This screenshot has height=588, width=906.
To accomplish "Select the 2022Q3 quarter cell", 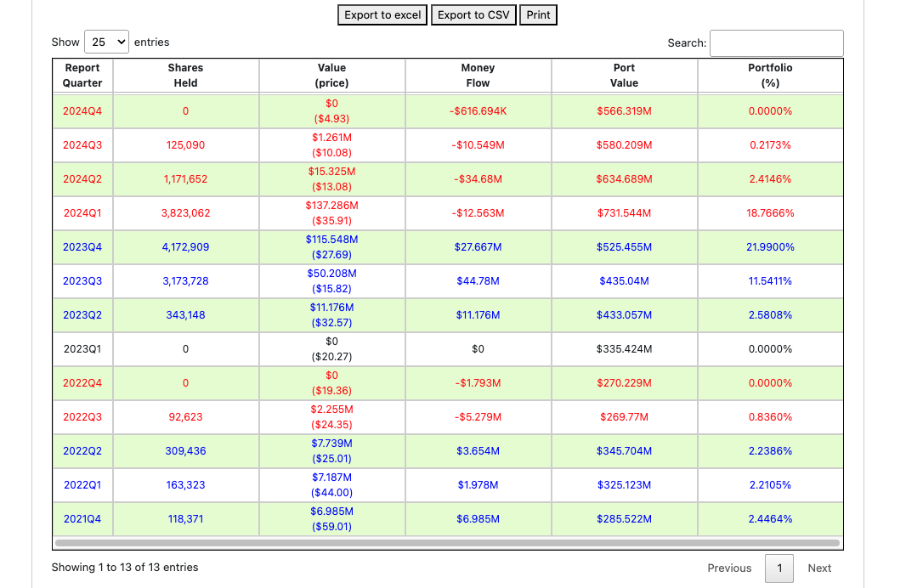I will [82, 417].
